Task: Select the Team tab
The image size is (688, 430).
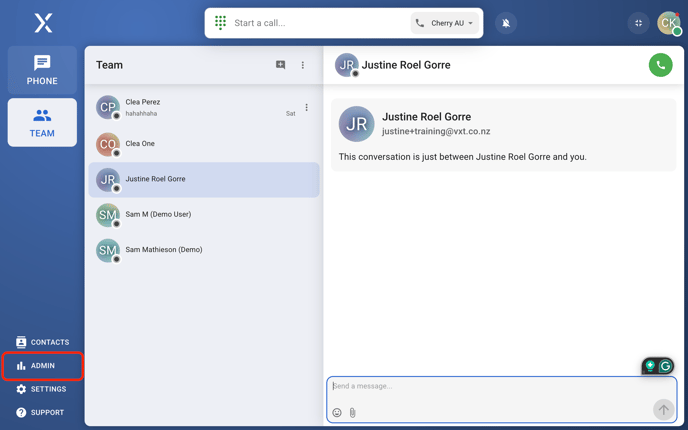Action: point(42,122)
